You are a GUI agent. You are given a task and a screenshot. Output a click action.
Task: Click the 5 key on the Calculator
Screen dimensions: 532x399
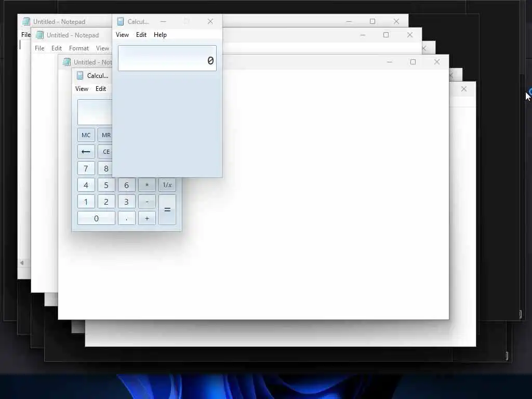(x=106, y=185)
